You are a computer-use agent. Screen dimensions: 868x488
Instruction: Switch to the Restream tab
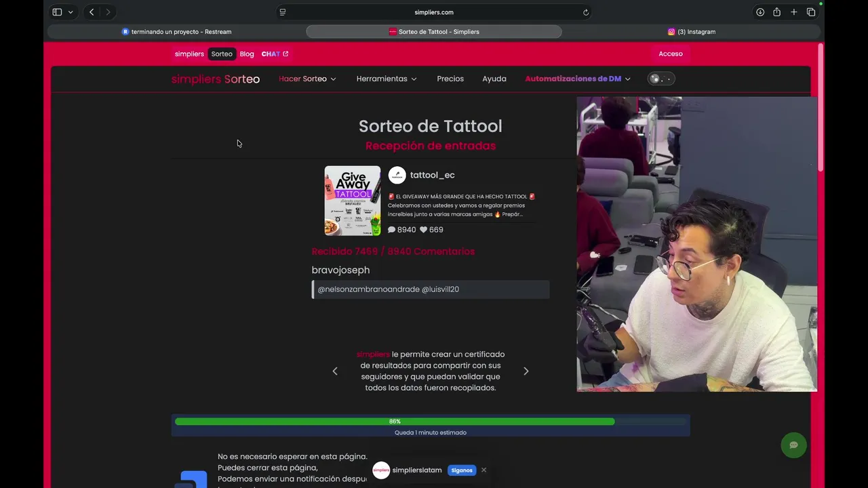[x=177, y=32]
